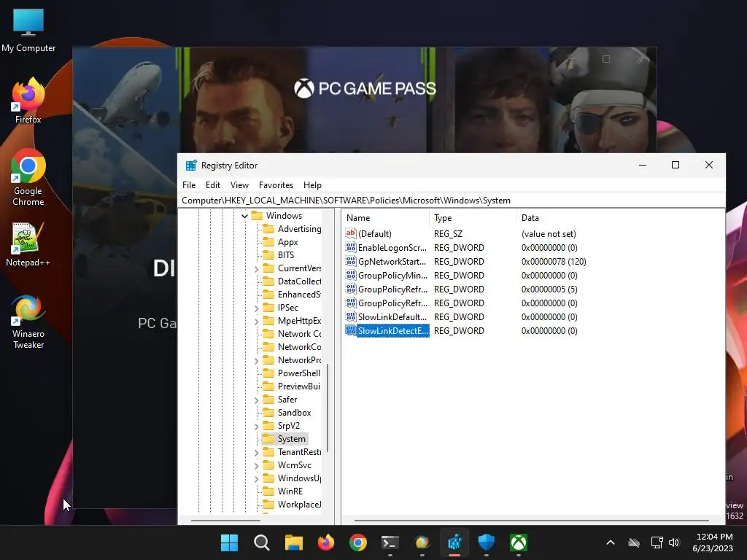This screenshot has height=560, width=747.
Task: Open Windows Security shield in taskbar
Action: [x=487, y=542]
